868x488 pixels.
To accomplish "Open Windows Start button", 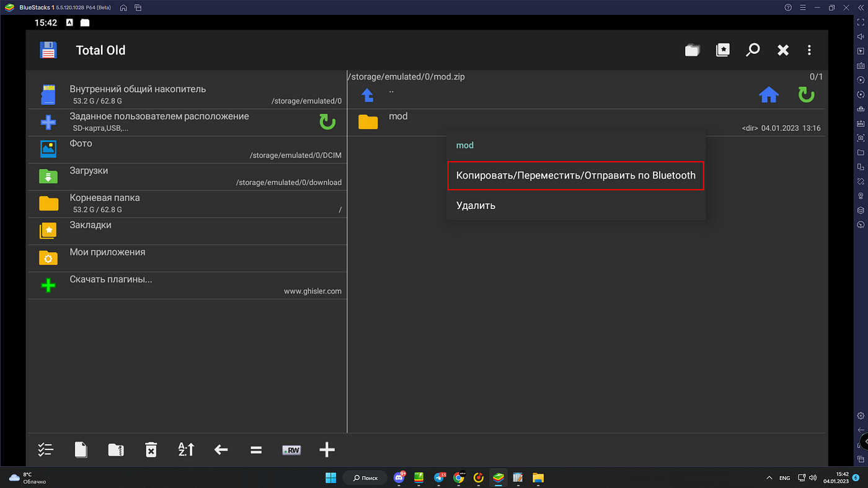I will click(x=331, y=477).
